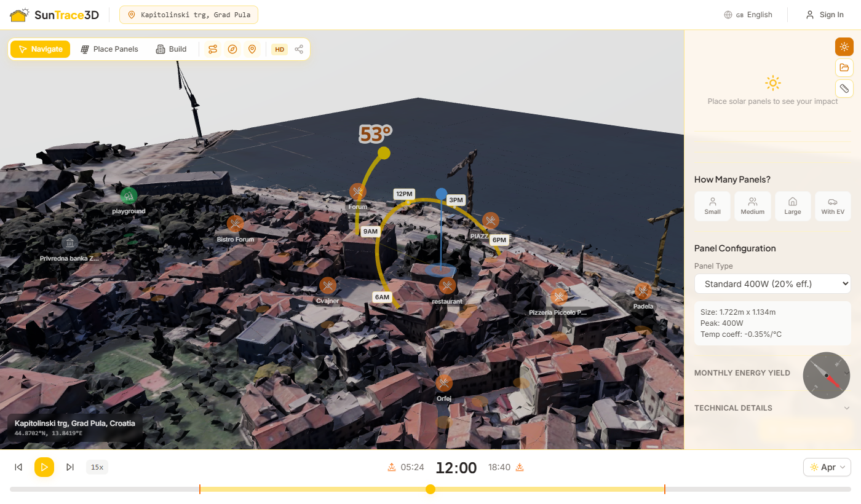
Task: Click the Sign In link
Action: pyautogui.click(x=825, y=14)
